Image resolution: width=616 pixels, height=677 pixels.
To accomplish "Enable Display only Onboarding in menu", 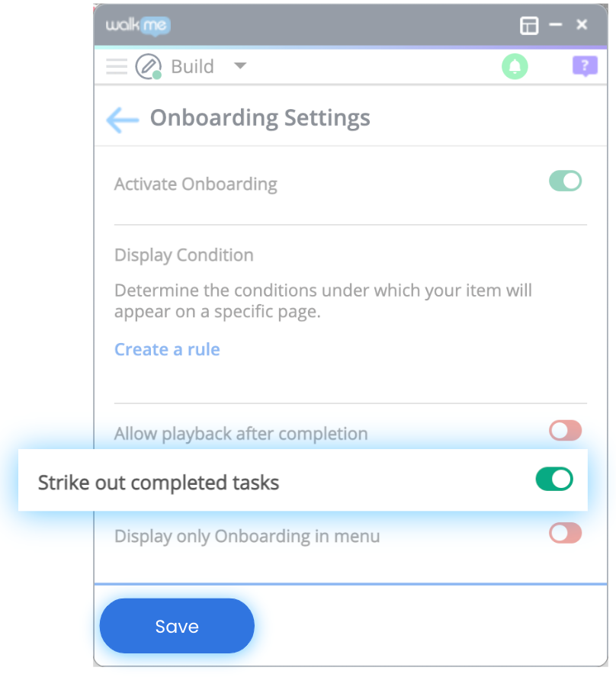I will [564, 536].
